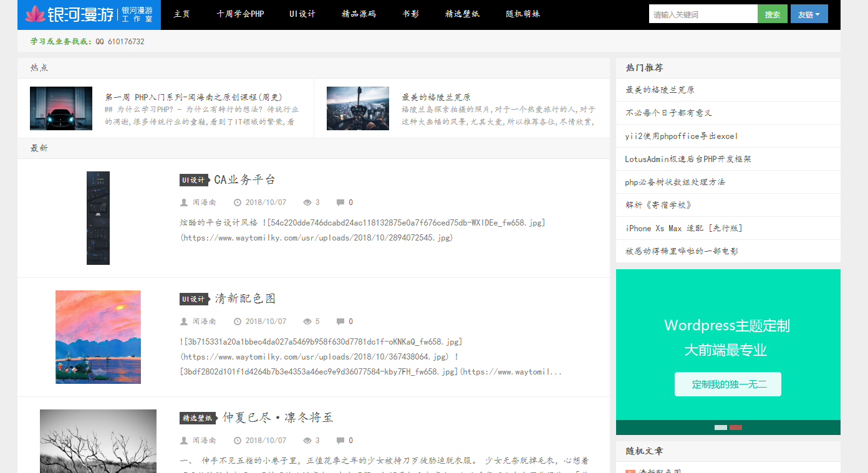Click the 热点 section heading
868x473 pixels.
tap(39, 67)
